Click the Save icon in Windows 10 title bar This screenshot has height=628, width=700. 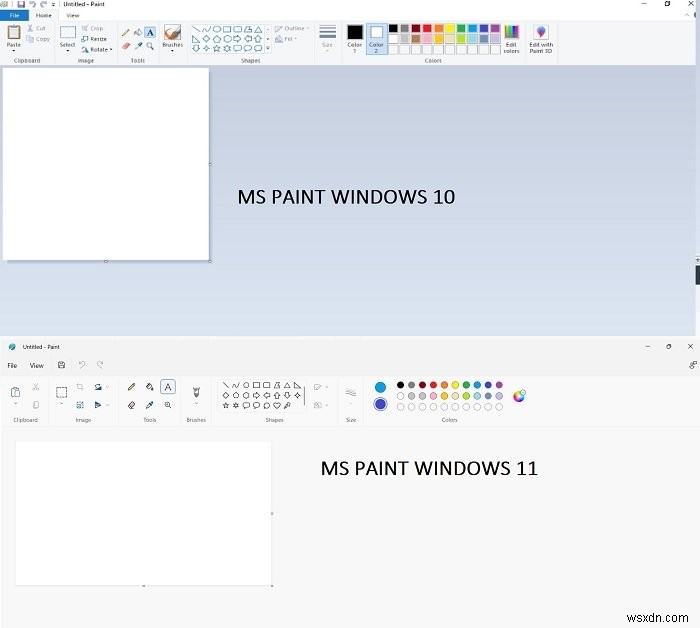click(x=21, y=4)
